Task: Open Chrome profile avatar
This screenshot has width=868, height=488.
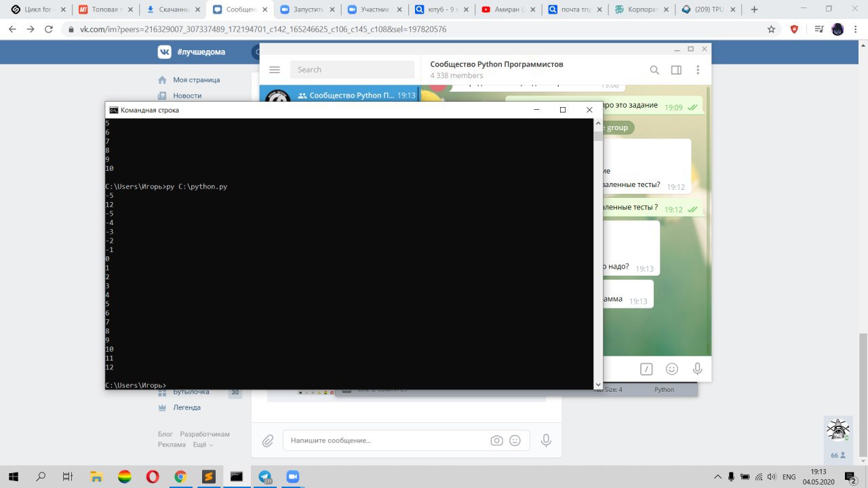Action: [x=837, y=30]
